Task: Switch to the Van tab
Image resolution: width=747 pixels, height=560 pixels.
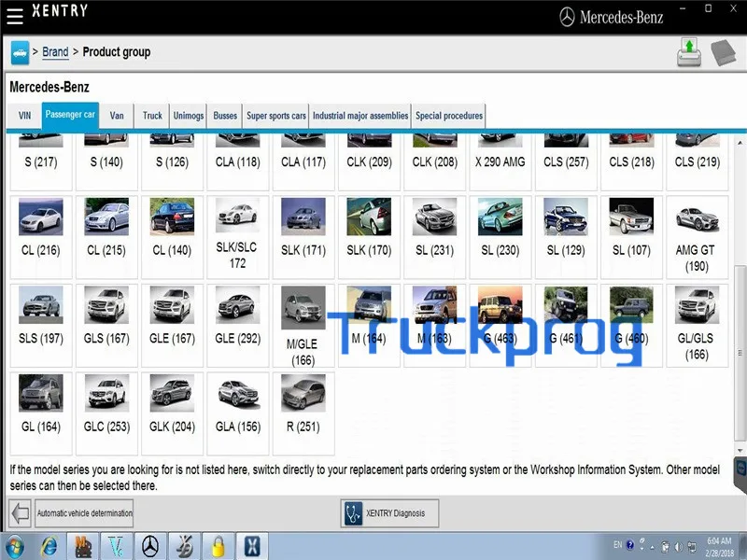Action: click(117, 116)
